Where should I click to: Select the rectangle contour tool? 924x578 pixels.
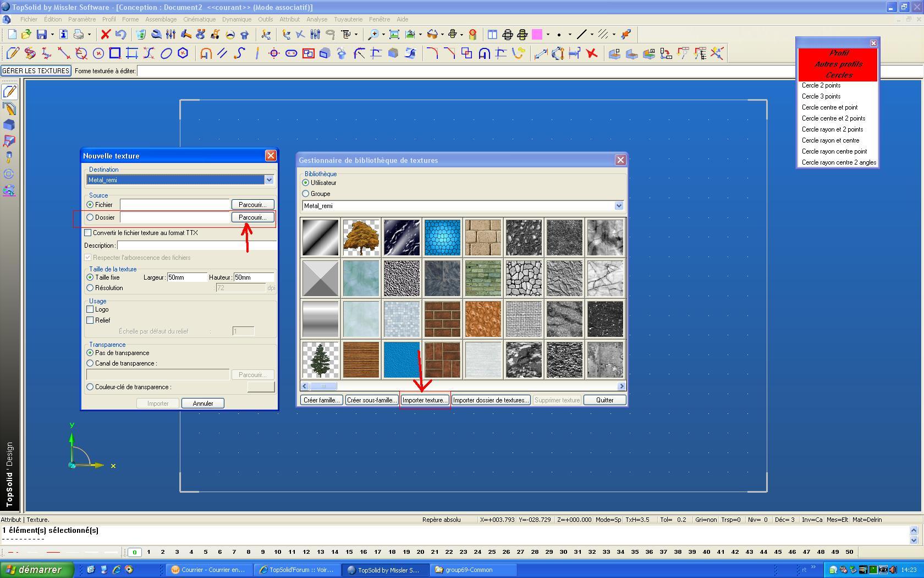click(x=115, y=53)
